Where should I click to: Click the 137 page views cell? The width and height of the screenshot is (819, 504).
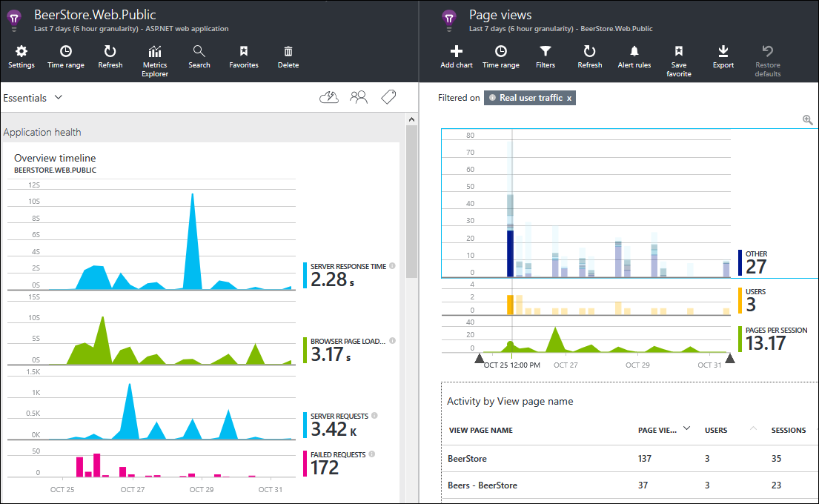(645, 459)
